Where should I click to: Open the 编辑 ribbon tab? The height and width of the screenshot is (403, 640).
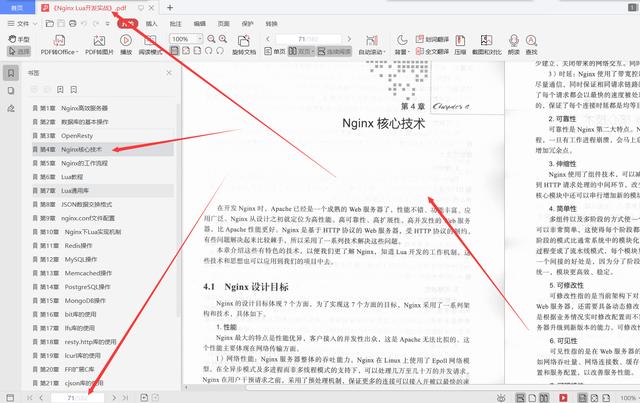pos(200,24)
